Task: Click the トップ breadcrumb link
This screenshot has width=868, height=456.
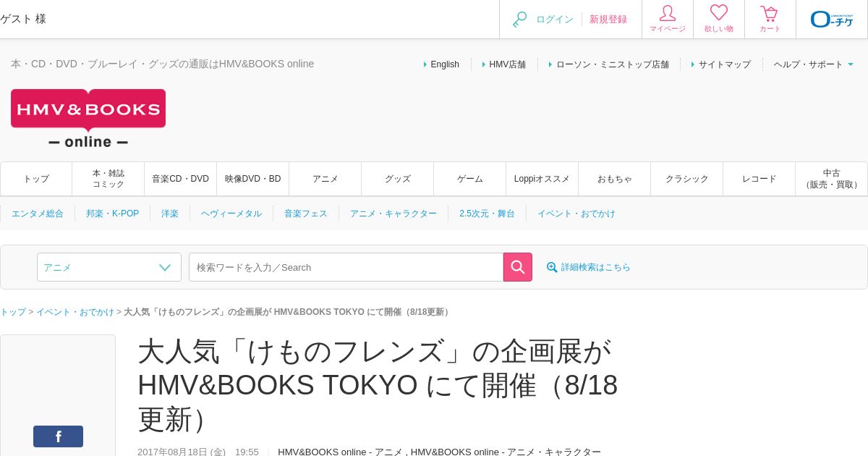Action: tap(13, 312)
